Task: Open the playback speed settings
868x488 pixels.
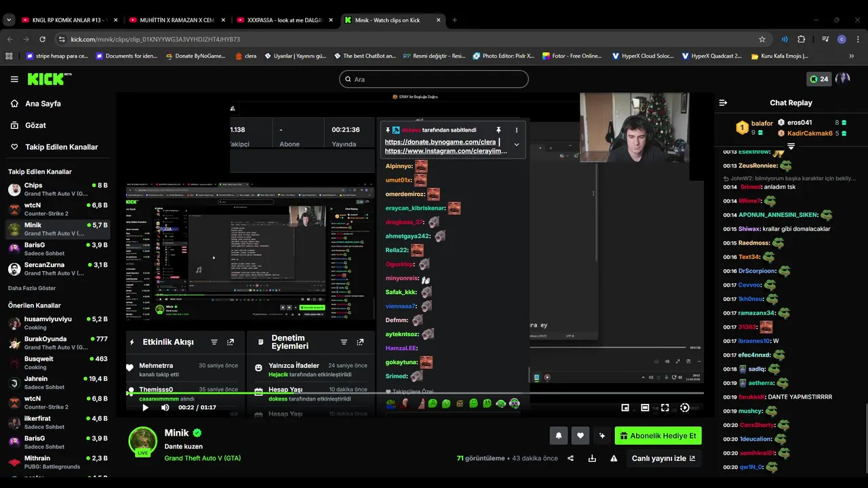Action: click(685, 407)
